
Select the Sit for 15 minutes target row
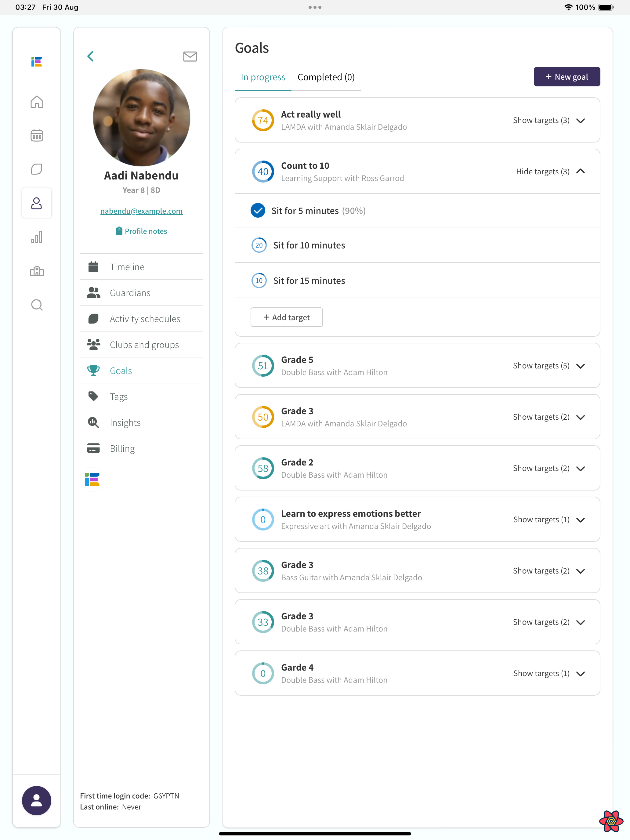coord(417,280)
